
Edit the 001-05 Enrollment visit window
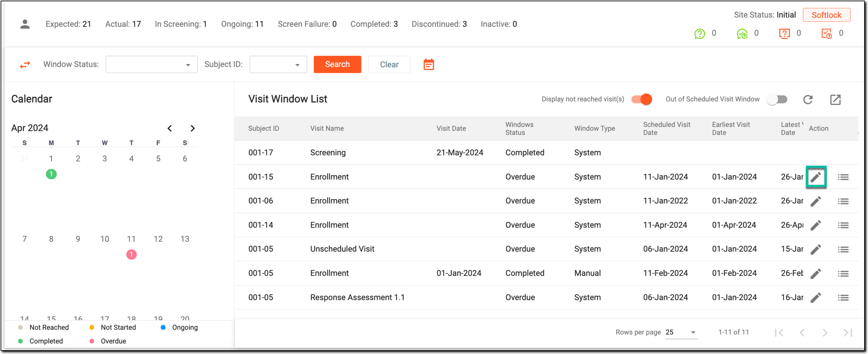816,273
